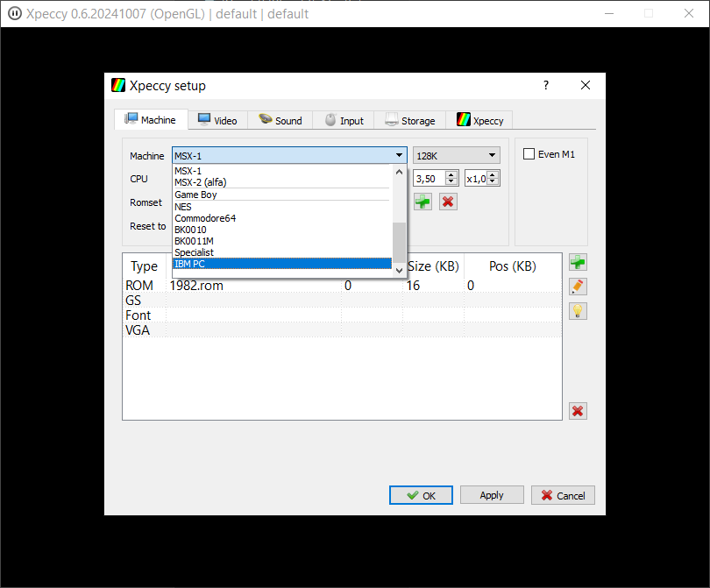Image resolution: width=710 pixels, height=588 pixels.
Task: Click the green plus icon beside Romset
Action: point(422,202)
